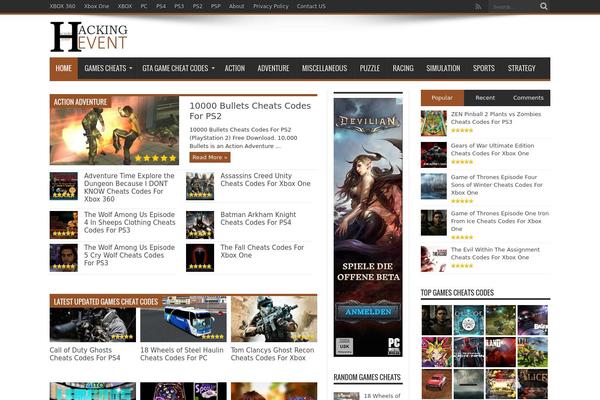Switch to the Recent tab
This screenshot has height=400, width=600.
point(485,98)
